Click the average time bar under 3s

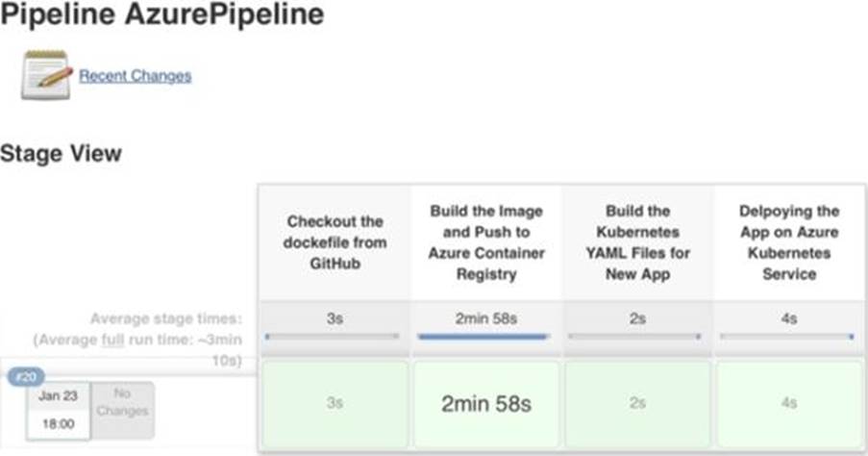(333, 337)
